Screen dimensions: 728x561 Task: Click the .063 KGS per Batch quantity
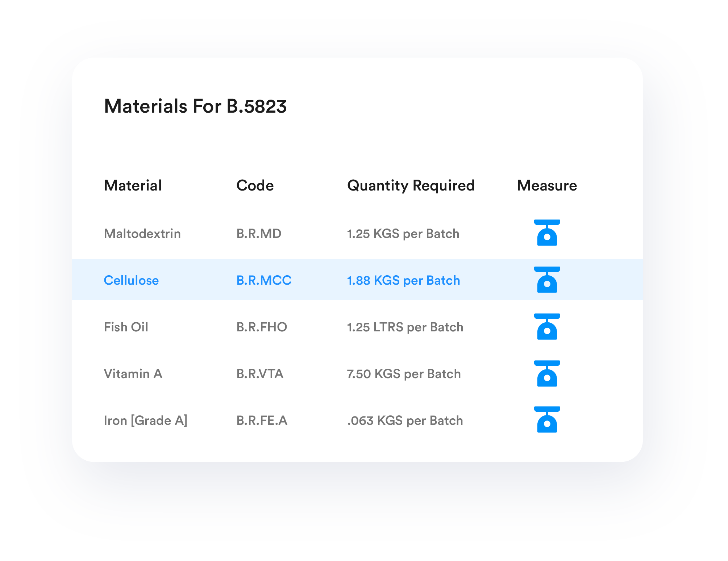click(405, 421)
